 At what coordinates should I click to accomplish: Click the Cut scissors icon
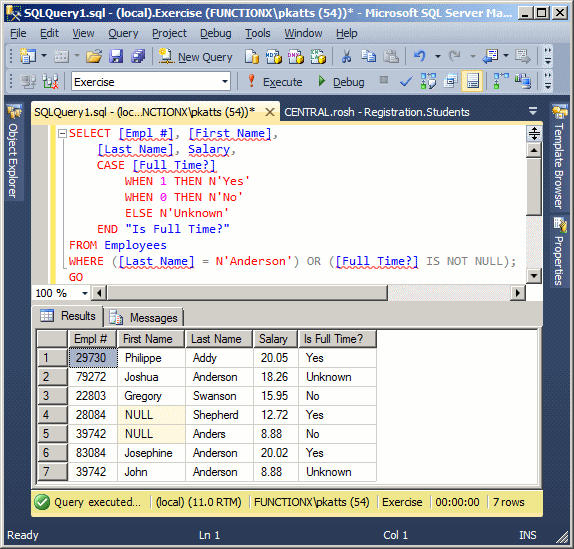[346, 56]
